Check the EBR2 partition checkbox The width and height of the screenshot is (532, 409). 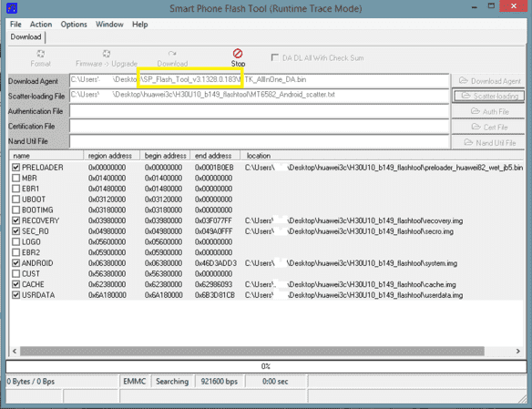[x=15, y=252]
